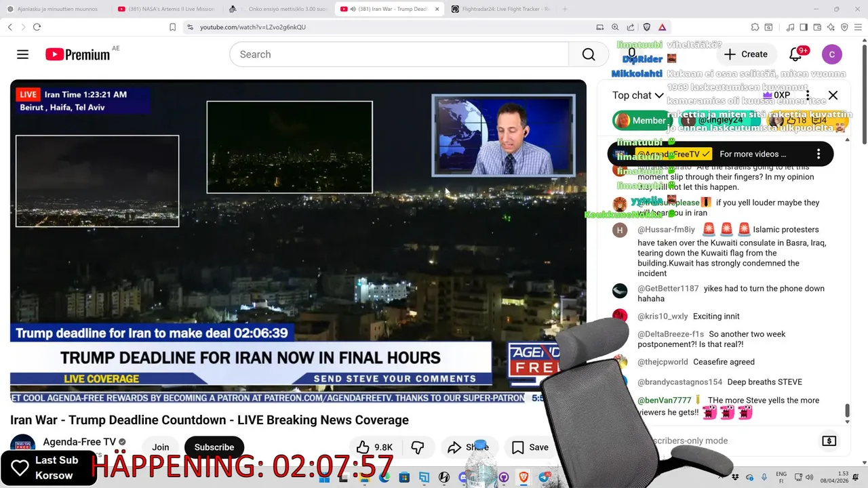This screenshot has height=488, width=868.
Task: View site information icon beside URL
Action: pyautogui.click(x=190, y=27)
